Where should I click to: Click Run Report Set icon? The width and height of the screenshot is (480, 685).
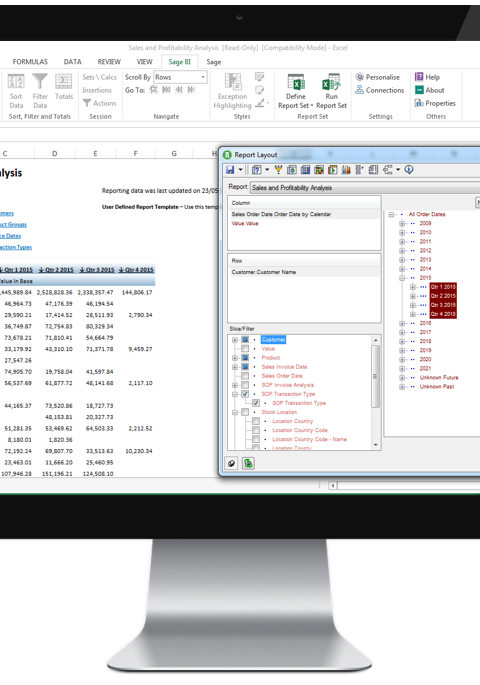pos(331,82)
